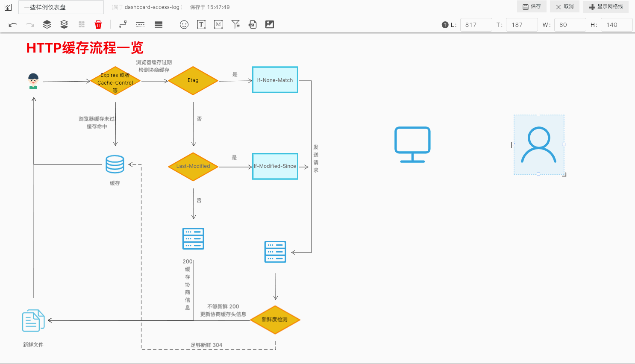Select the monitor icon on canvas

[412, 144]
